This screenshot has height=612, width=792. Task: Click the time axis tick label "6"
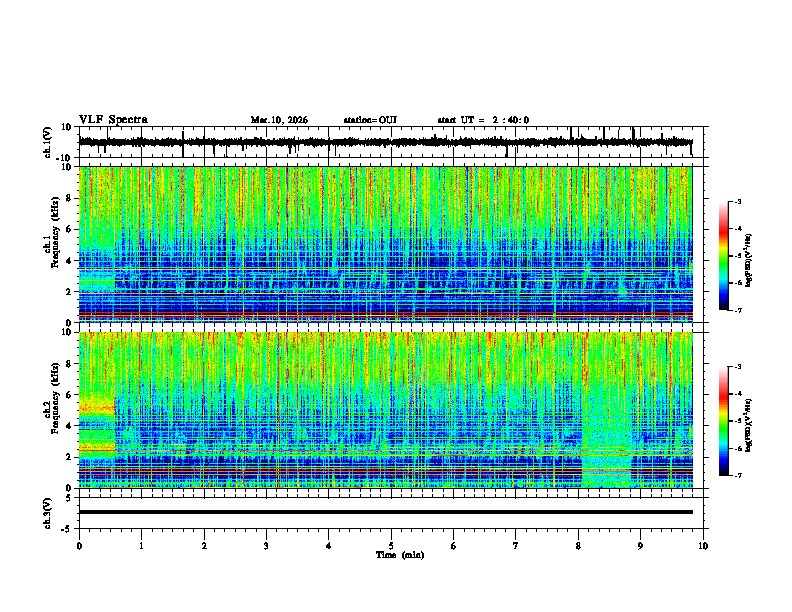coord(454,546)
